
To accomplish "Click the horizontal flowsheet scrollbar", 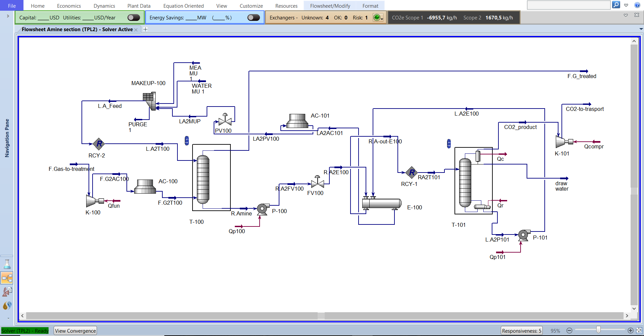I will pos(325,316).
